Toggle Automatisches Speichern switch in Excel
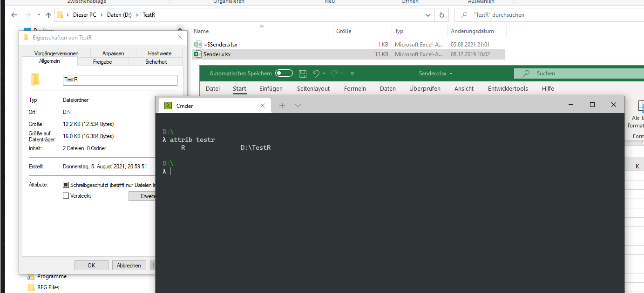Viewport: 644px width, 293px height. (x=284, y=73)
